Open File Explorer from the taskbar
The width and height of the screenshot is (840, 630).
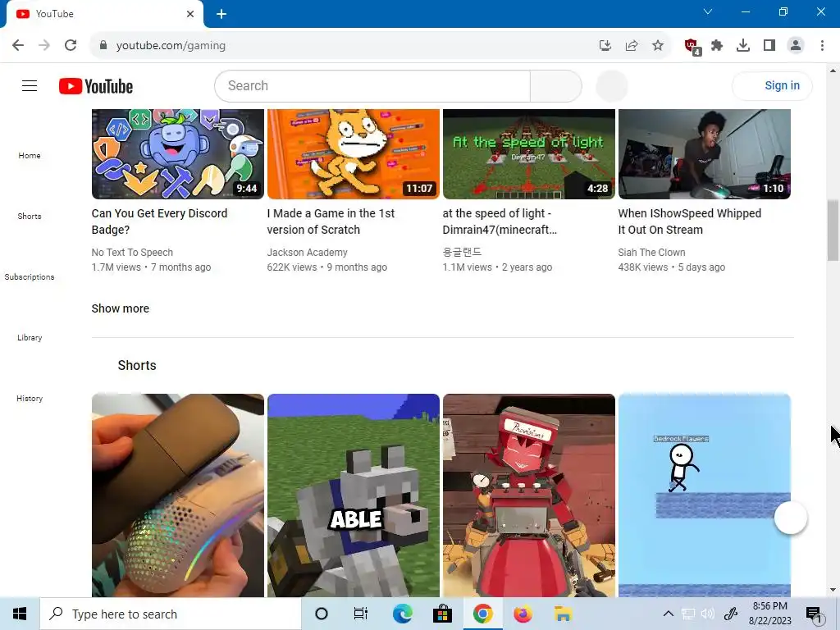pos(563,614)
